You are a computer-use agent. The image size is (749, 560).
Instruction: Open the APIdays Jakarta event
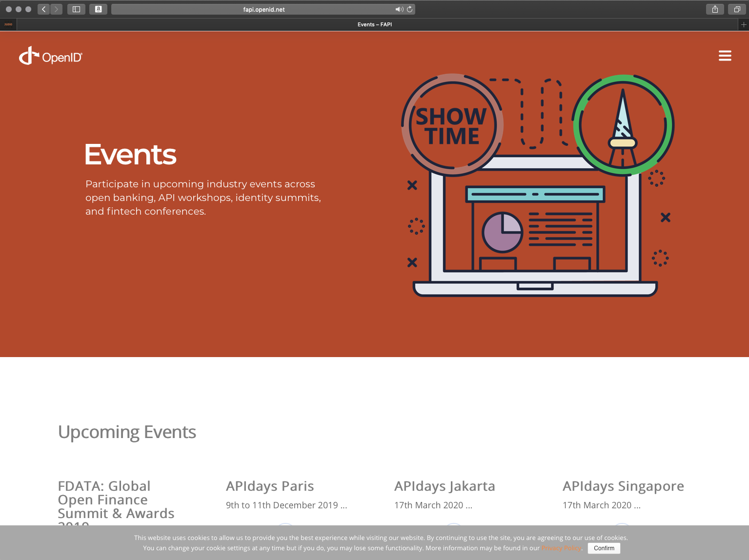point(445,486)
